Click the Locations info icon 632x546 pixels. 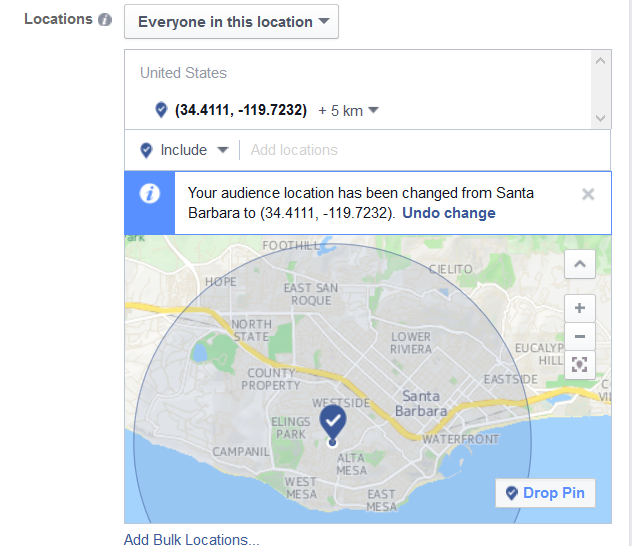click(105, 20)
